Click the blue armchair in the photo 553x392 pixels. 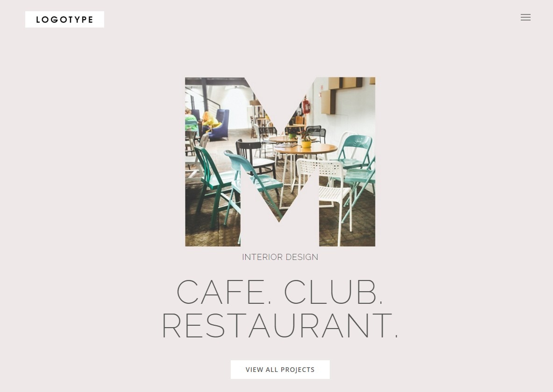[219, 124]
